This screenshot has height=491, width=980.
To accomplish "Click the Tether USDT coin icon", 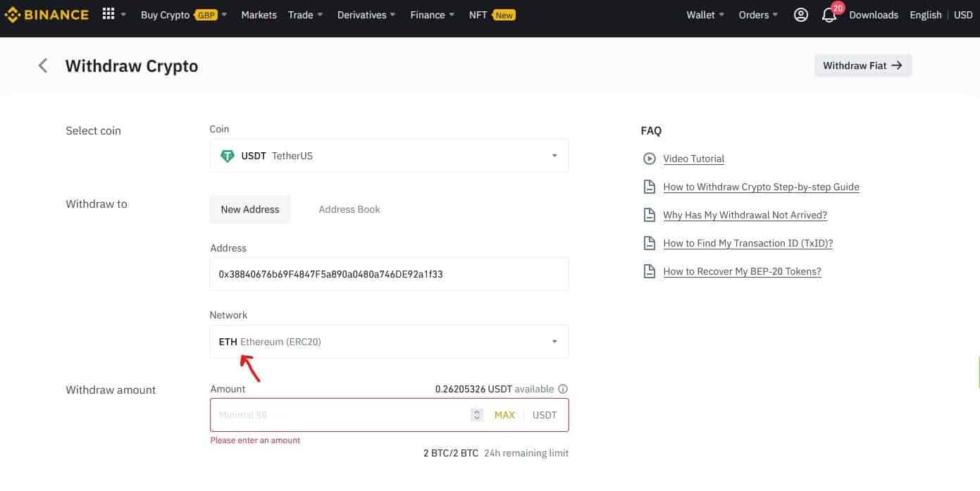I will coord(228,156).
